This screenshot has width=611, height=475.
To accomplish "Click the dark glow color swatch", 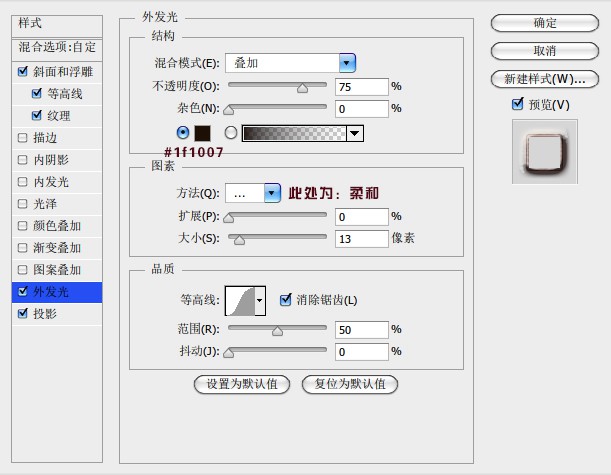I will [203, 133].
